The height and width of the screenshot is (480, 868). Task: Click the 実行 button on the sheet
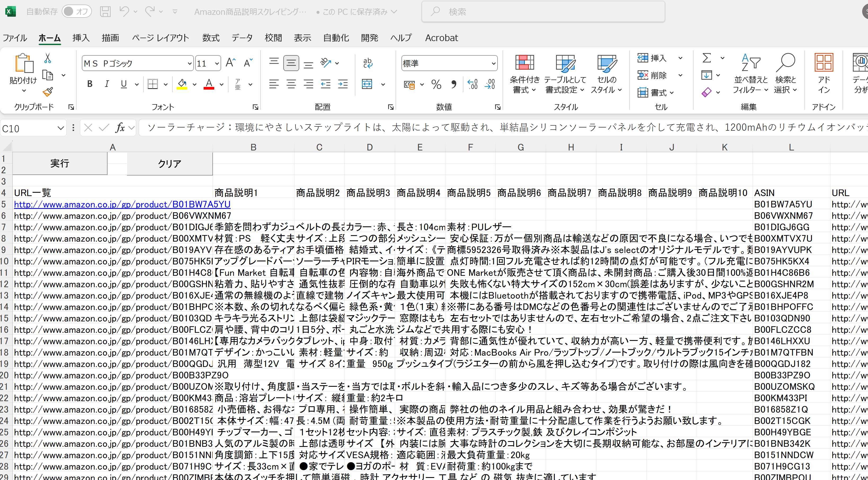point(60,164)
